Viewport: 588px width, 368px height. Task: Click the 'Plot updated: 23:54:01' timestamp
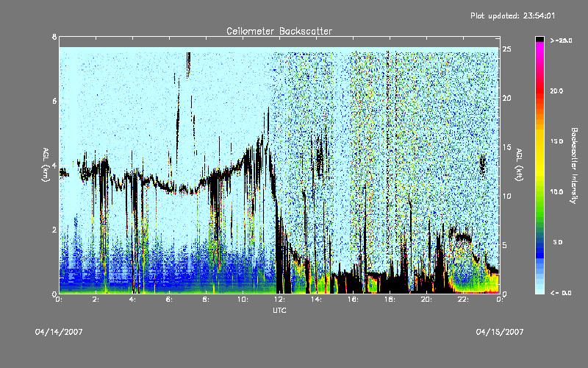click(x=512, y=15)
